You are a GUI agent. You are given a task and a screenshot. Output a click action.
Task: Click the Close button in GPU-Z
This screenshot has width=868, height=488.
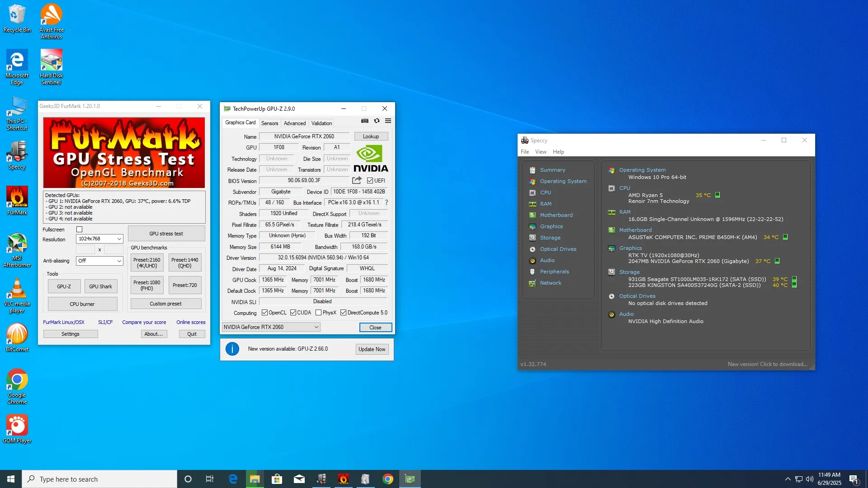coord(375,328)
